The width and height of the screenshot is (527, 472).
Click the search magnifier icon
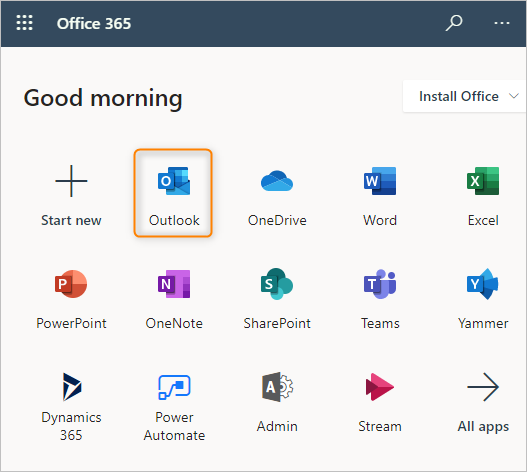(x=454, y=23)
